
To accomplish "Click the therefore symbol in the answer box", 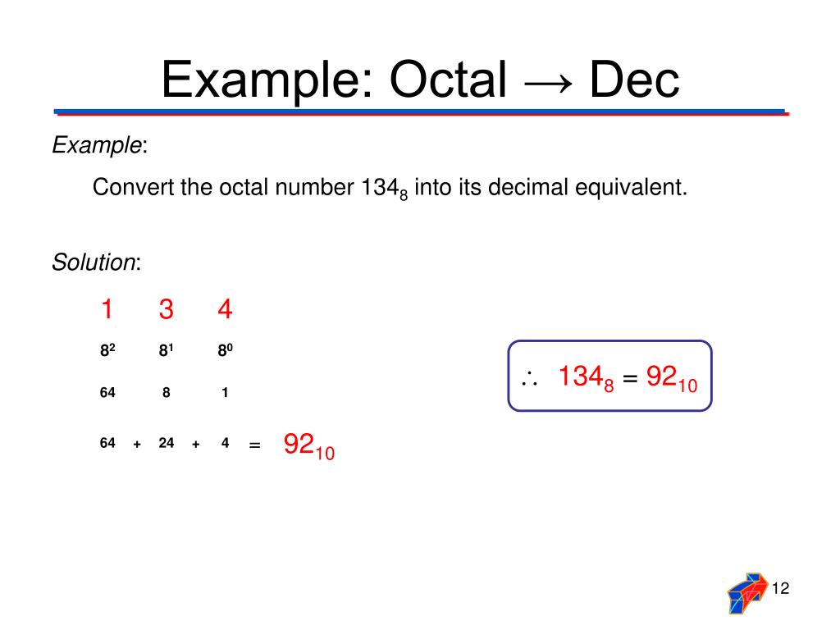I will pos(529,379).
